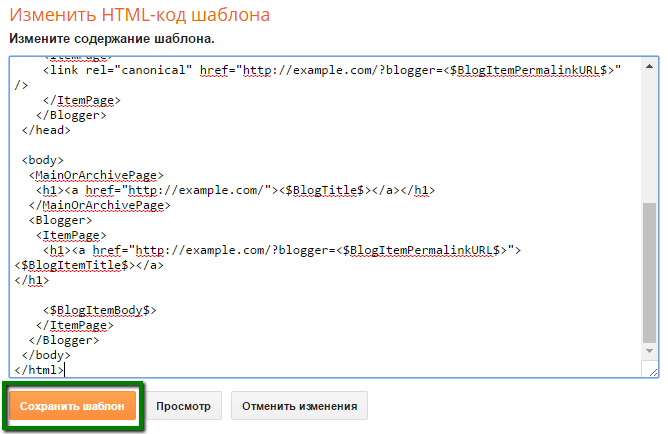Click the opening <MainOrArchivePage> tag
The image size is (668, 434).
96,175
